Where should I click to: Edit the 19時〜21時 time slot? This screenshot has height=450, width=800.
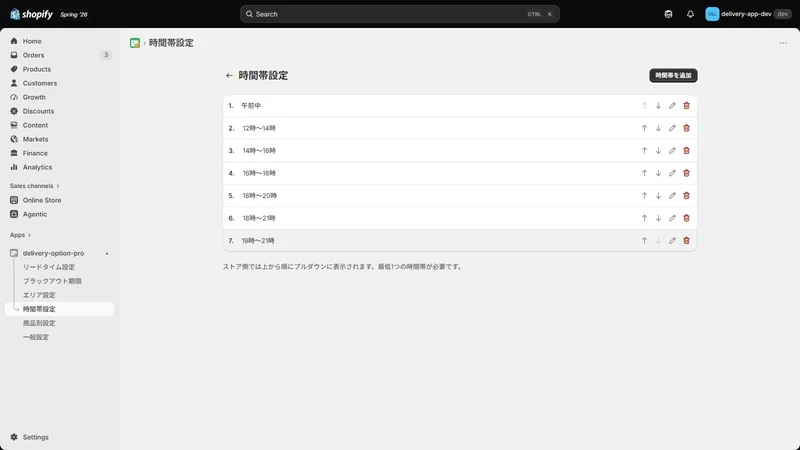click(672, 240)
